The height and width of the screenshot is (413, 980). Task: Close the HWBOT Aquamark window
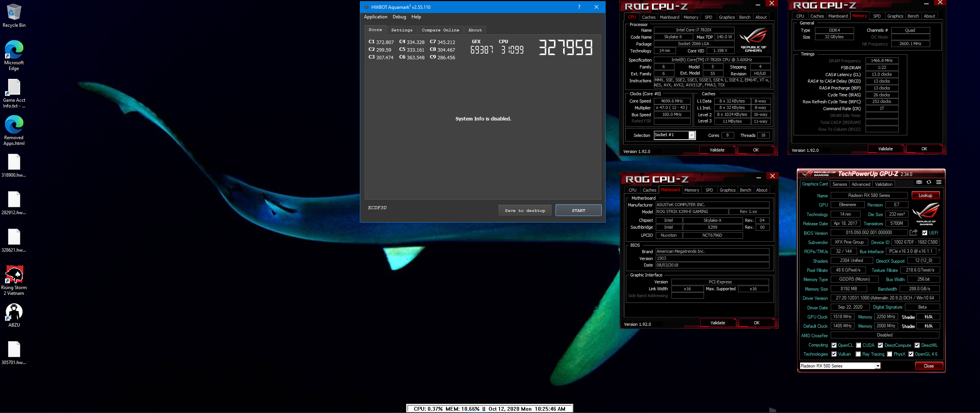[596, 7]
